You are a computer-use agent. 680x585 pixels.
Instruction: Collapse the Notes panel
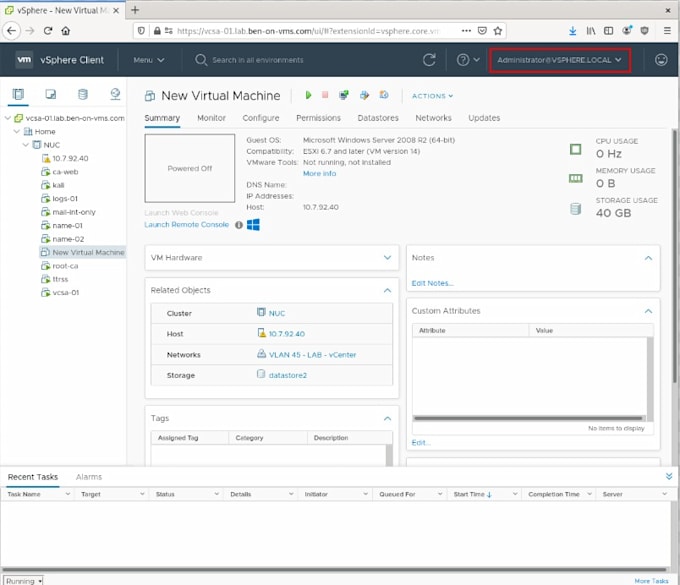click(x=648, y=258)
